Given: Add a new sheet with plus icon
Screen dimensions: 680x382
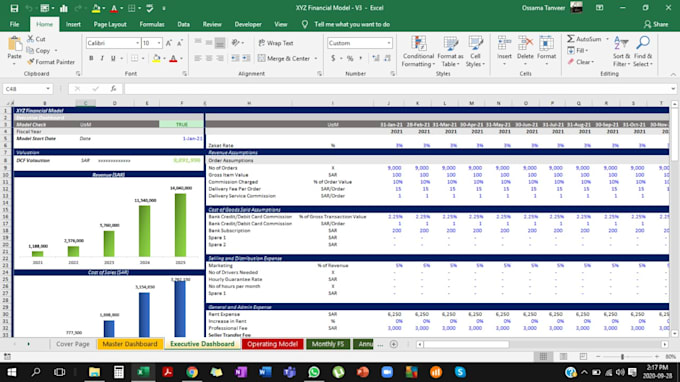Looking at the screenshot, I should [x=394, y=344].
